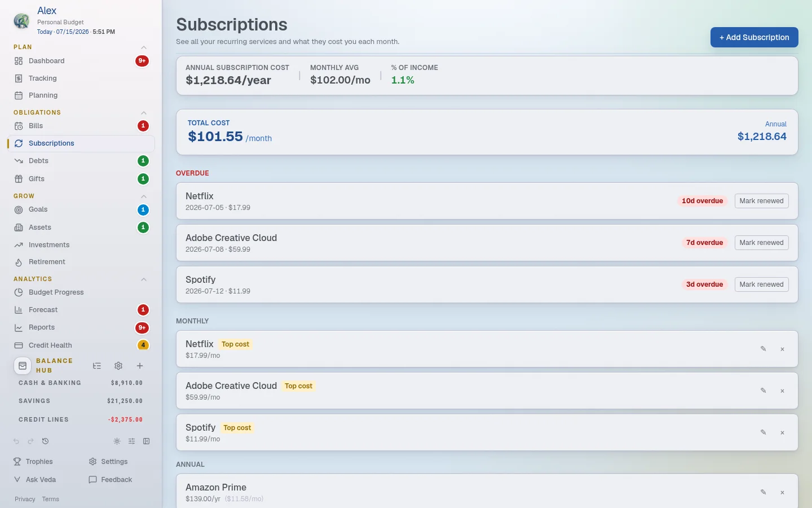Collapse sidebar with panel icon
The height and width of the screenshot is (508, 812).
tap(146, 441)
